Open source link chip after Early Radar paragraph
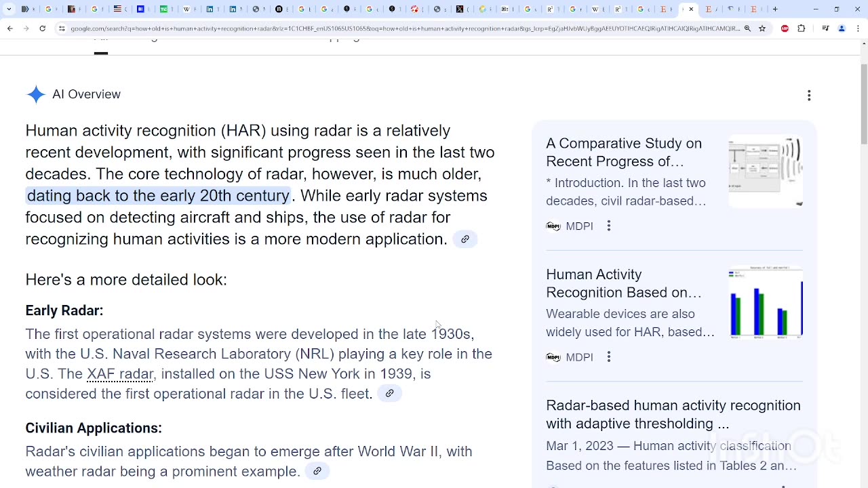 pyautogui.click(x=390, y=393)
